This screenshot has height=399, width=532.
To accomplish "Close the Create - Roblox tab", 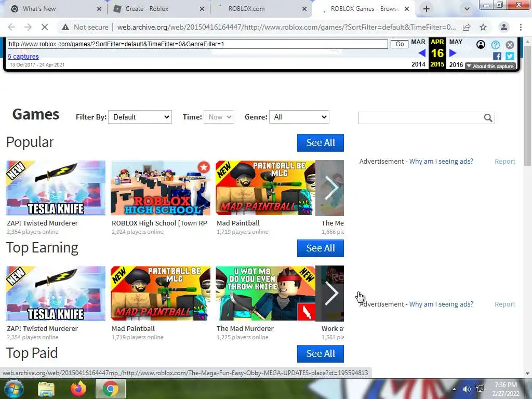I will [x=202, y=9].
